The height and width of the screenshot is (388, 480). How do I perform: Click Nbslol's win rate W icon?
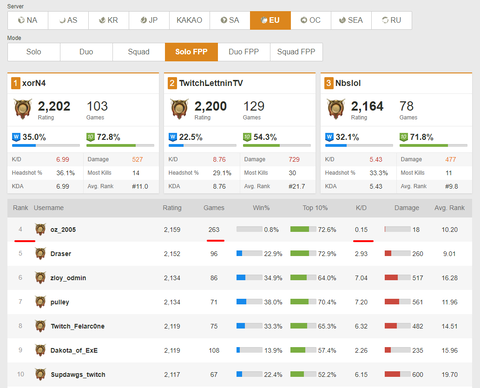(329, 137)
